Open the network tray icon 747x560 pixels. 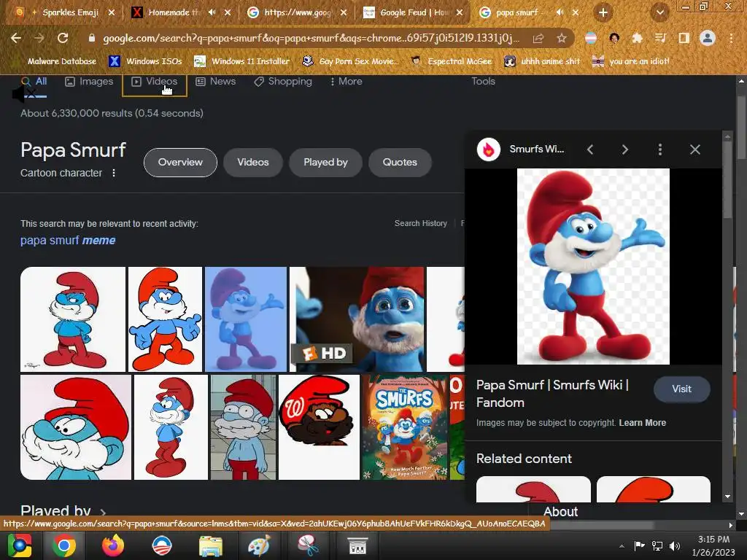point(657,546)
